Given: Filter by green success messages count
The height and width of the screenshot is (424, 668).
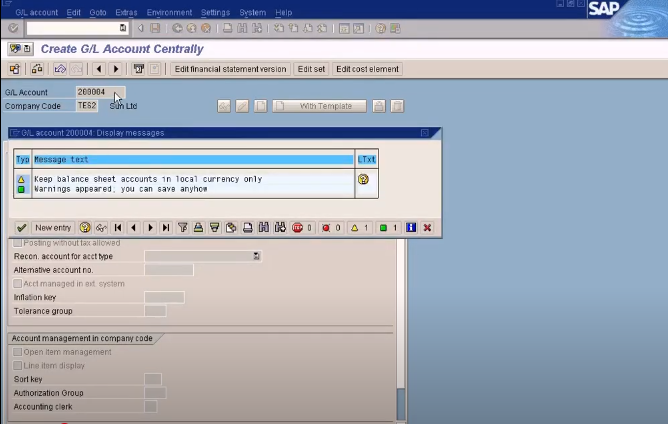Looking at the screenshot, I should pyautogui.click(x=388, y=228).
